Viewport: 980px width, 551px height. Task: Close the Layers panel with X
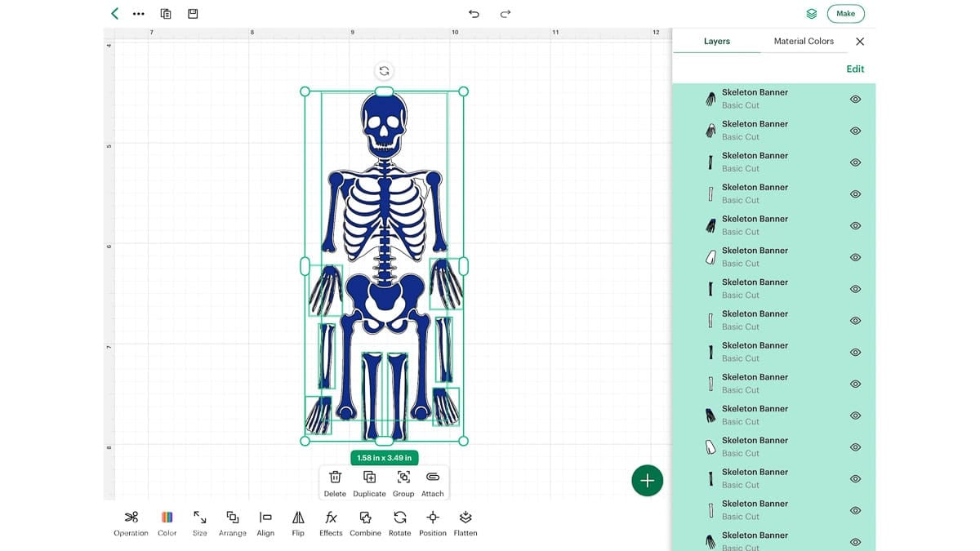click(860, 41)
